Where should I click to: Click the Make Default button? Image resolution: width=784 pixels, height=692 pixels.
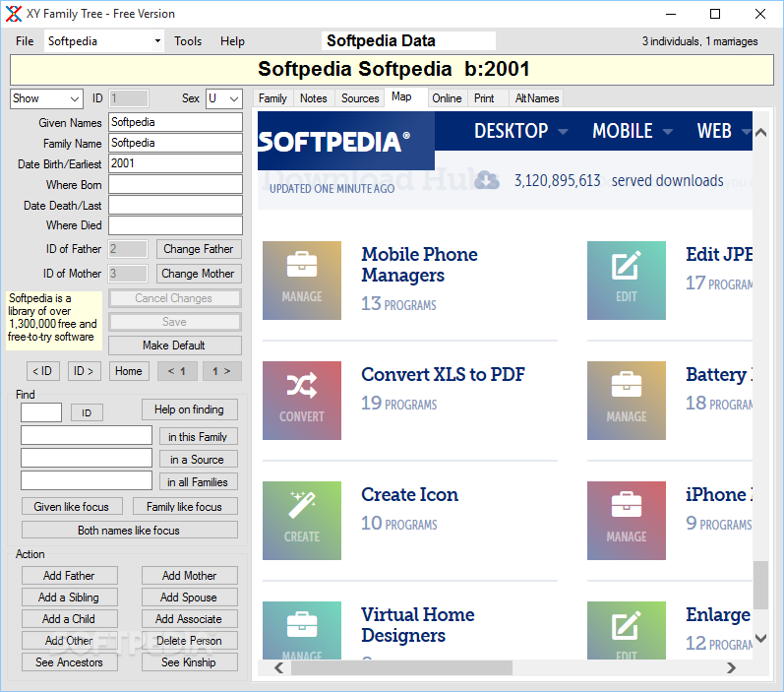(x=174, y=346)
